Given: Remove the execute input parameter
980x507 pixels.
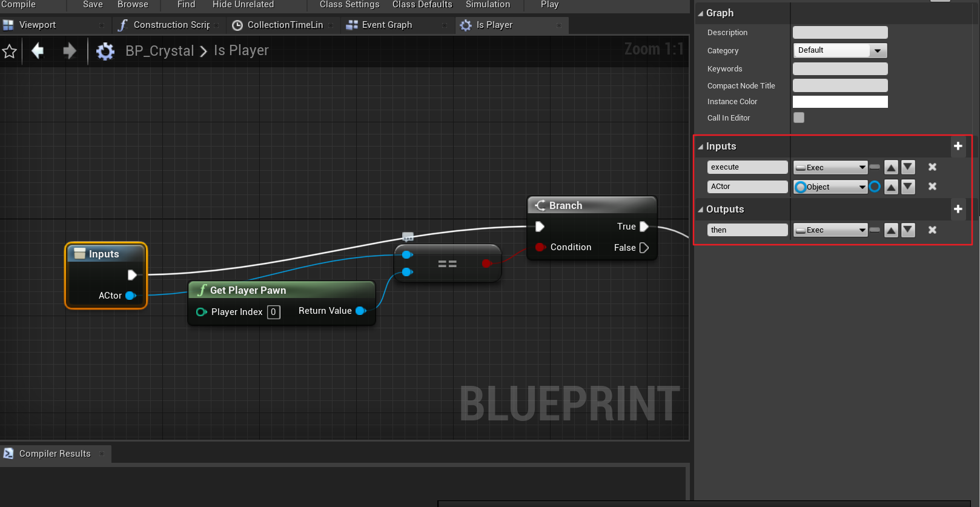Looking at the screenshot, I should pyautogui.click(x=933, y=167).
